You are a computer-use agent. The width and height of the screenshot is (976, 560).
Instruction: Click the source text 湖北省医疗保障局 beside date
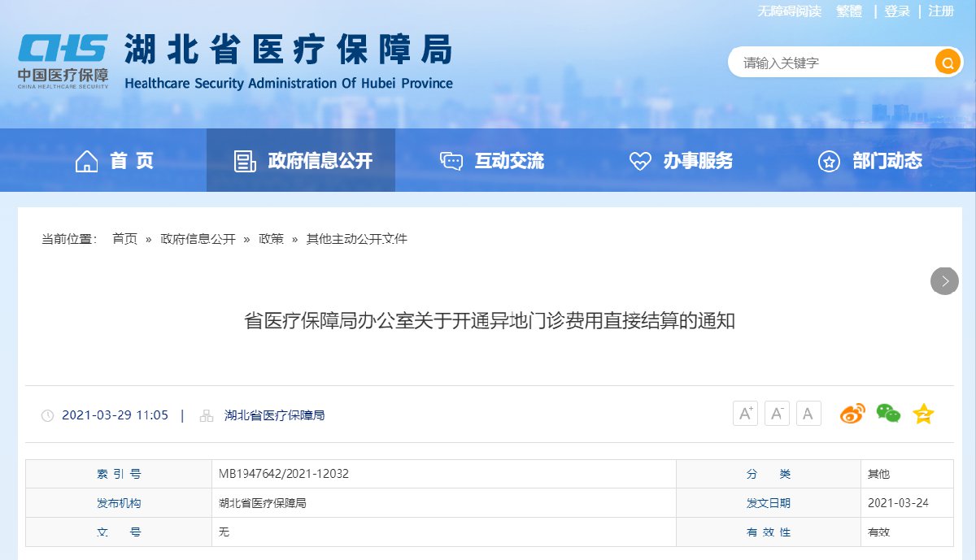pos(274,415)
